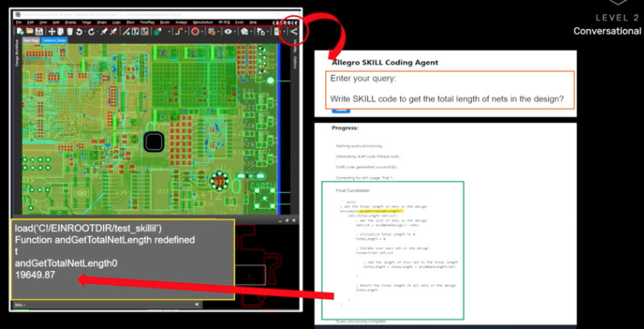
Task: Toggle the eye visibility icon in toolbar
Action: point(229,31)
